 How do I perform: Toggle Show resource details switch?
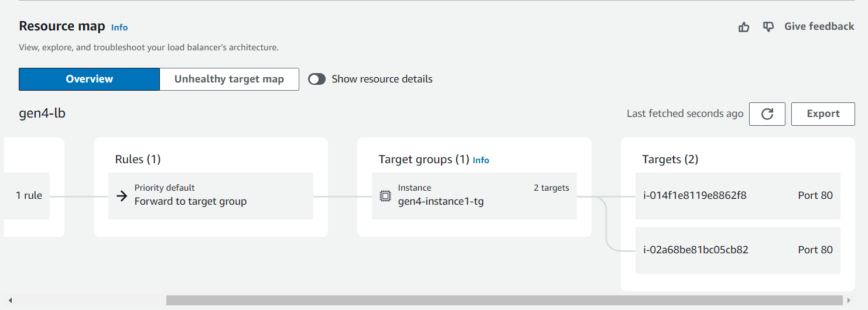point(317,79)
